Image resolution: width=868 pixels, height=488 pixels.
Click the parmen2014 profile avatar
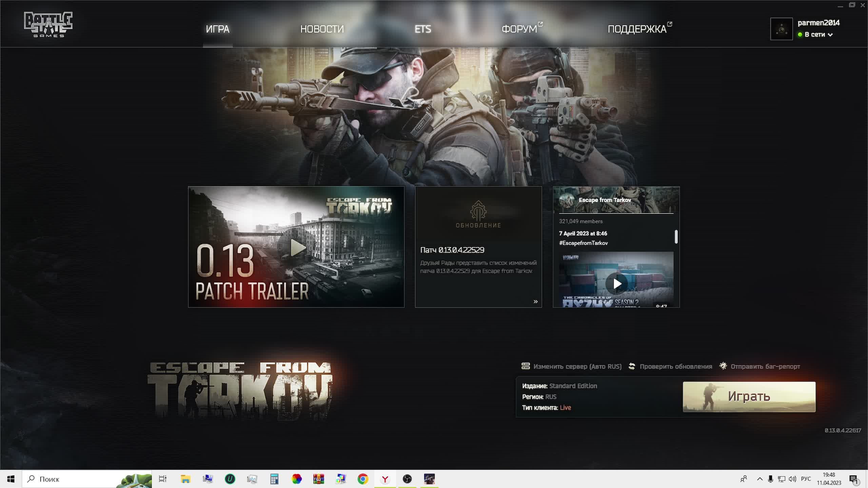tap(781, 29)
